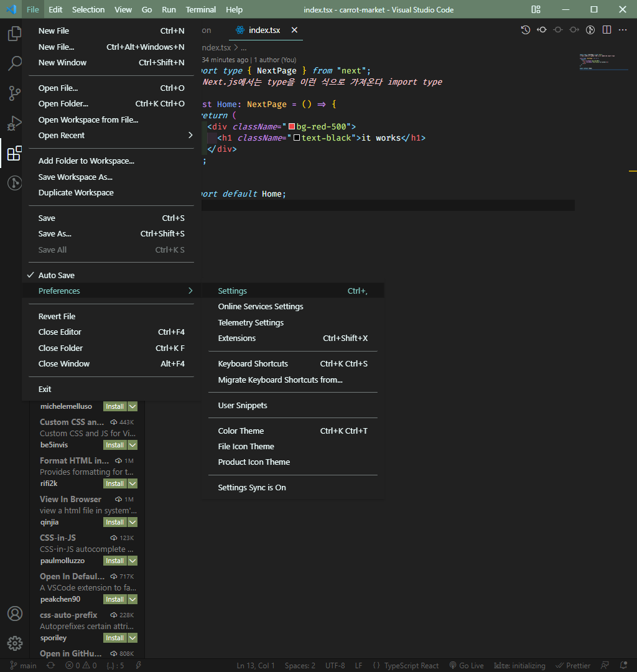The width and height of the screenshot is (637, 672).
Task: Open the Edit menu
Action: click(x=55, y=9)
